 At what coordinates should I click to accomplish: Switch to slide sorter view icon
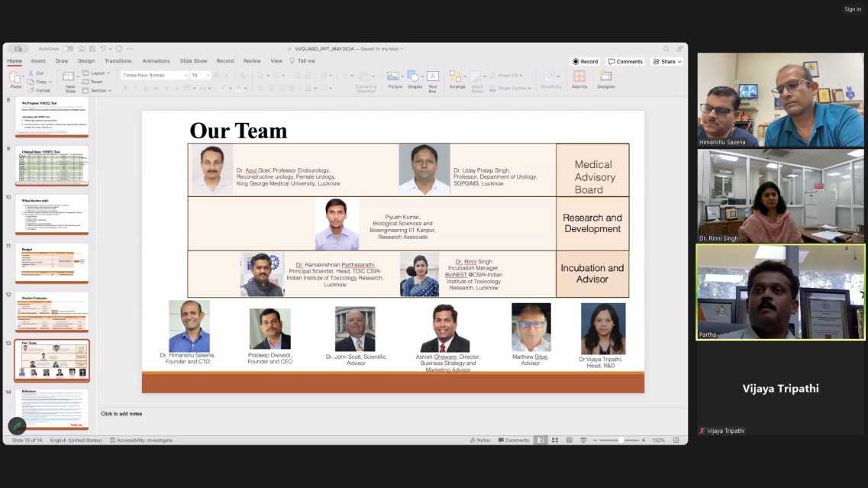(x=555, y=440)
